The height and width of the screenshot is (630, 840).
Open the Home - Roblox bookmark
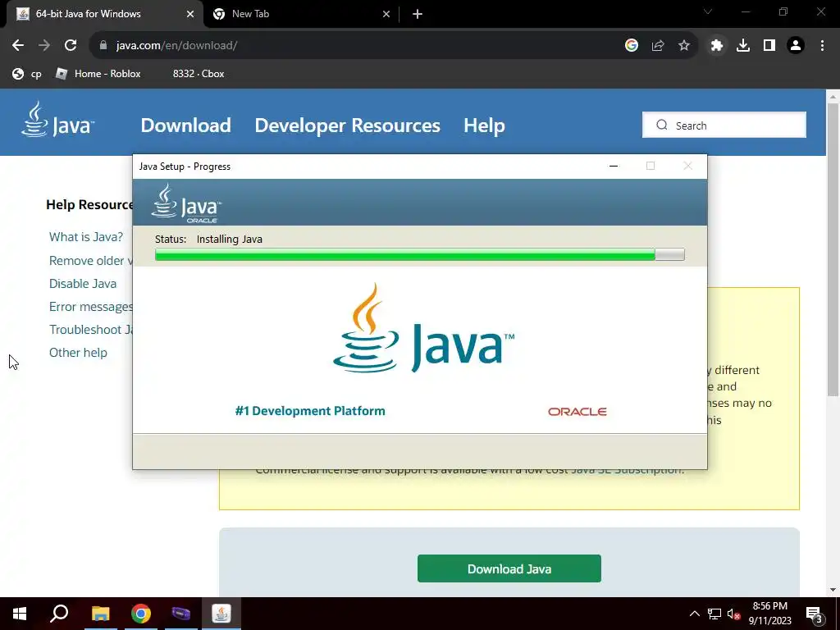click(x=98, y=74)
